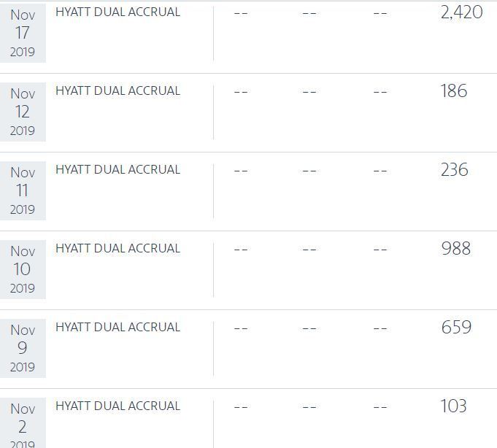Open the Hyatt Dual Accrual entry dated Nov 9

[x=117, y=328]
